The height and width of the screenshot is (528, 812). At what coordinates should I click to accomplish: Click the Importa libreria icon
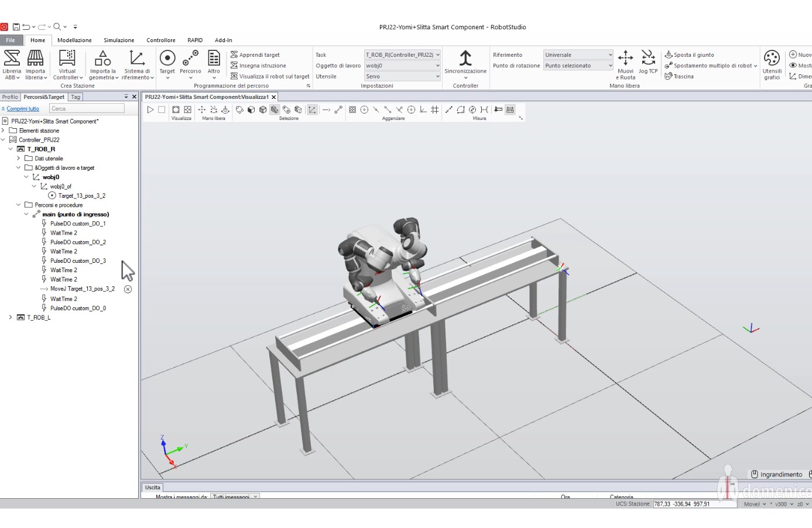tap(35, 64)
